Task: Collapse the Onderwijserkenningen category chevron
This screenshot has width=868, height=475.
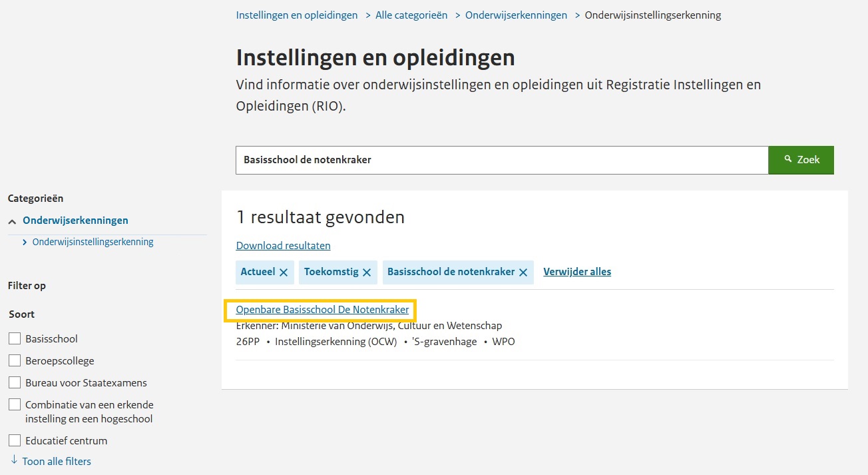Action: click(x=12, y=221)
